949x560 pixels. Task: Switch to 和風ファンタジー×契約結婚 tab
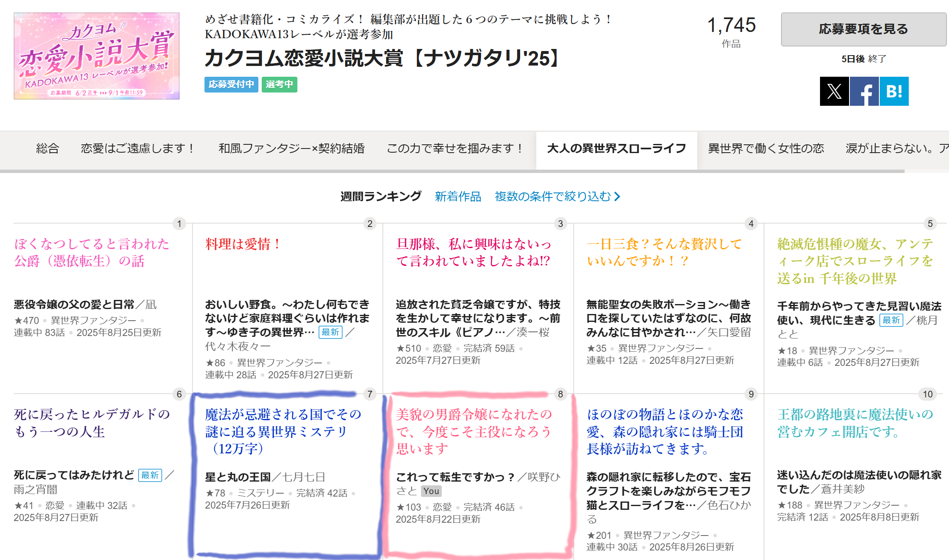(x=291, y=149)
